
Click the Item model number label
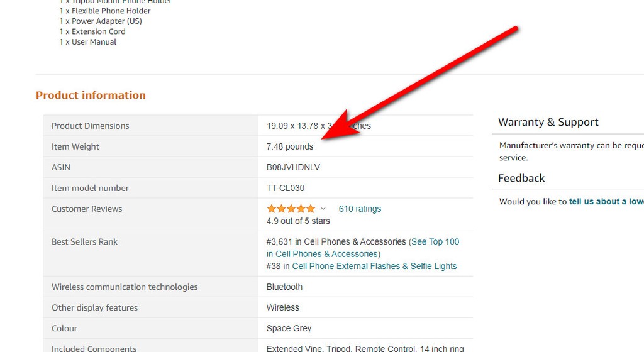pos(90,189)
